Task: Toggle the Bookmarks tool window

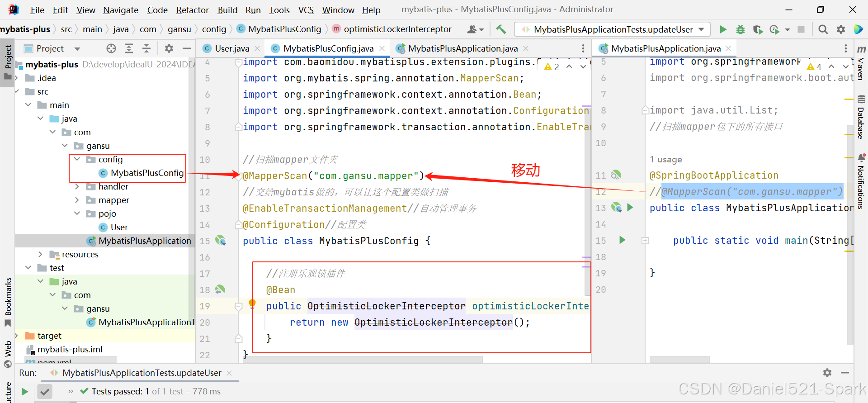Action: click(8, 302)
